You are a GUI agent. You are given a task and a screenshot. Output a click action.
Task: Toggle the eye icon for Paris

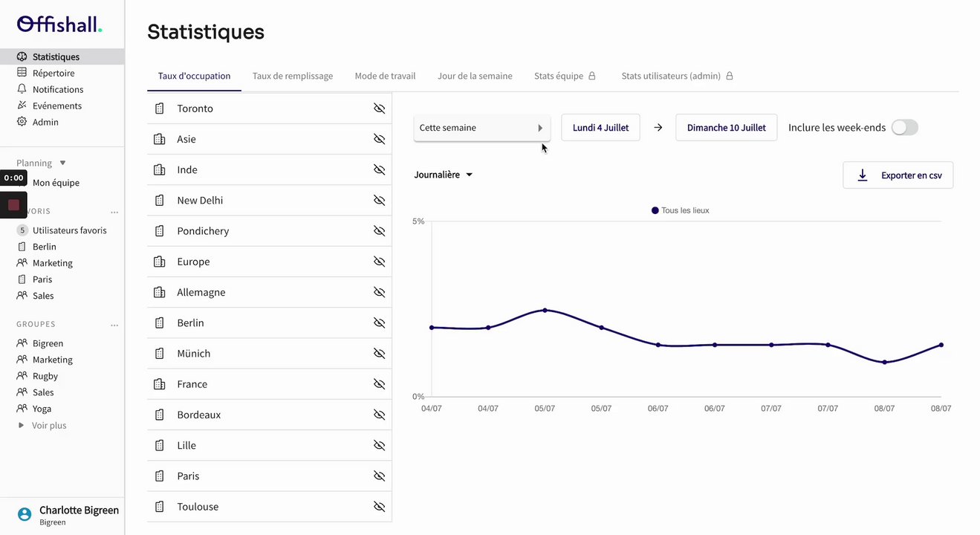point(379,476)
